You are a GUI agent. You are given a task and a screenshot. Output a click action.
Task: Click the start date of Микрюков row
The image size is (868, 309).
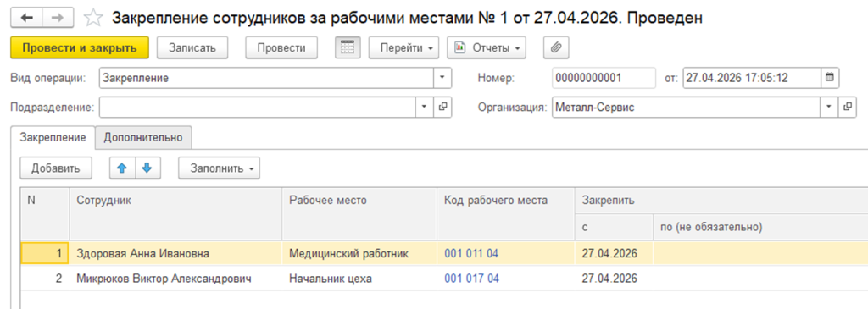click(x=615, y=279)
